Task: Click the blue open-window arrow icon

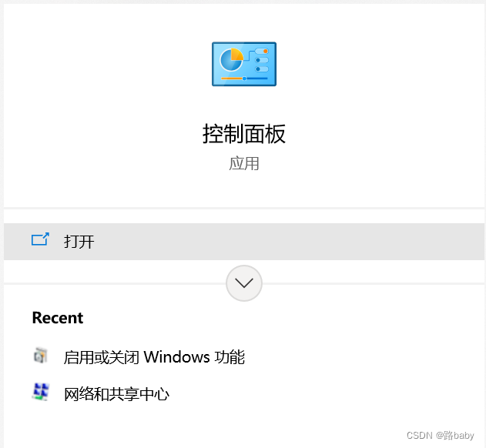Action: [x=40, y=239]
